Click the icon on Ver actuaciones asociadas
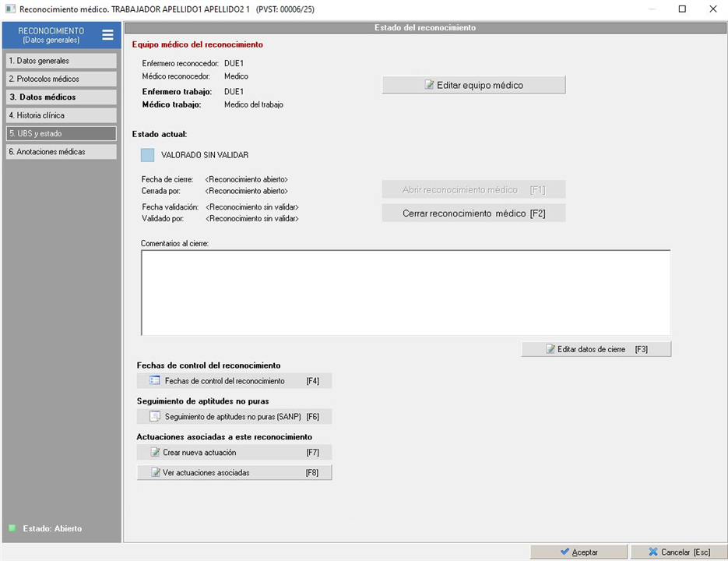The height and width of the screenshot is (561, 728). [155, 473]
